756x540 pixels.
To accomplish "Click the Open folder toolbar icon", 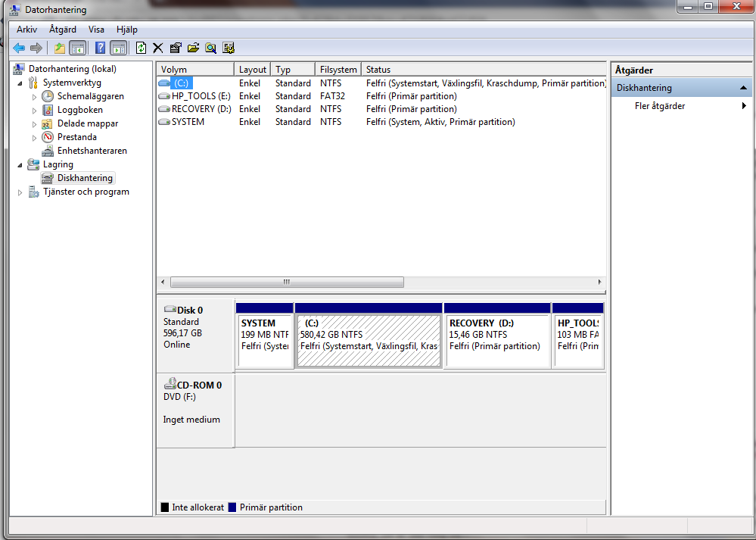I will (193, 48).
